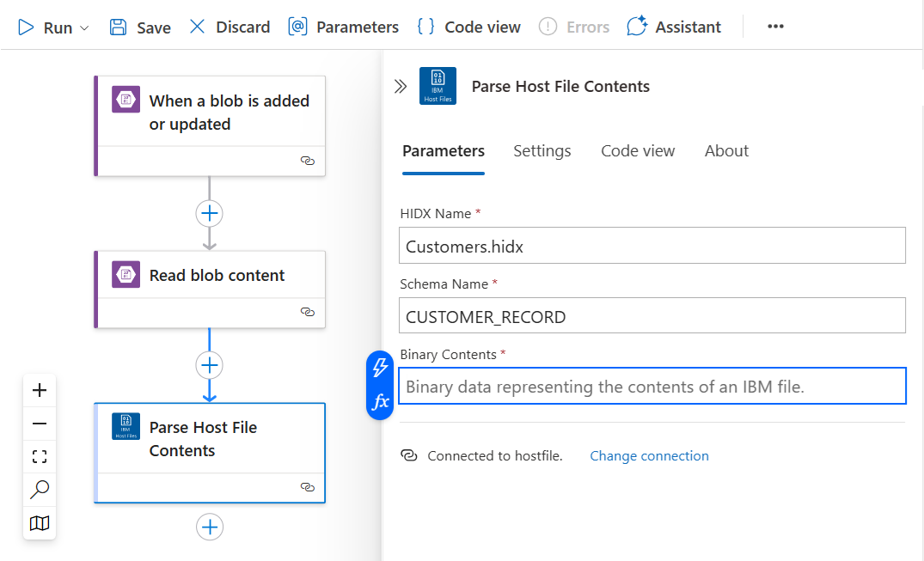Open the more options ellipsis menu
The image size is (924, 561).
[x=775, y=27]
